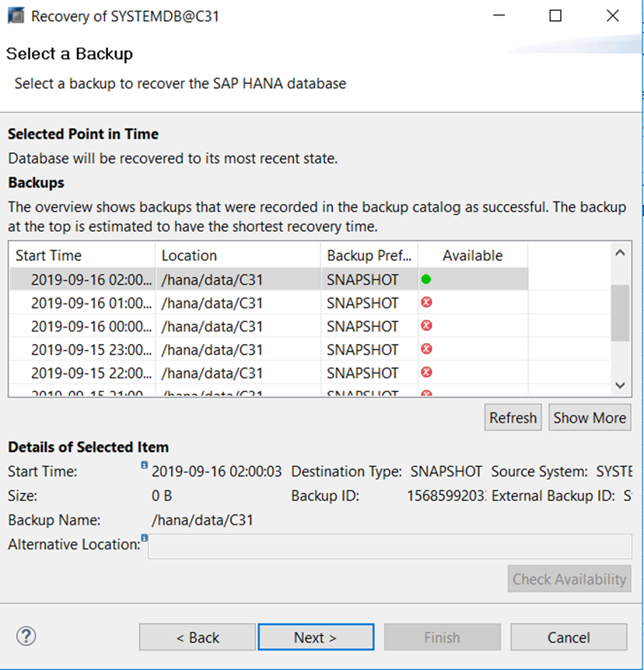Click the Destination Type value SNAPSHOT
The width and height of the screenshot is (644, 670).
(x=446, y=472)
